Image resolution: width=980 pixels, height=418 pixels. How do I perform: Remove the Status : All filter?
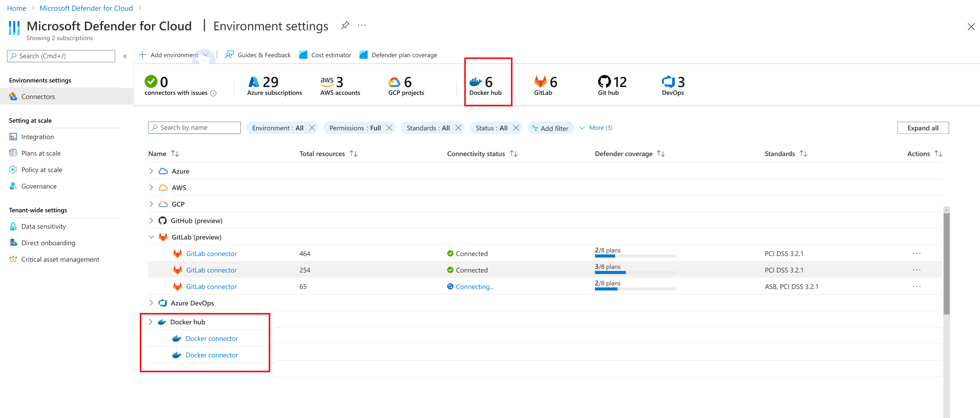tap(516, 128)
